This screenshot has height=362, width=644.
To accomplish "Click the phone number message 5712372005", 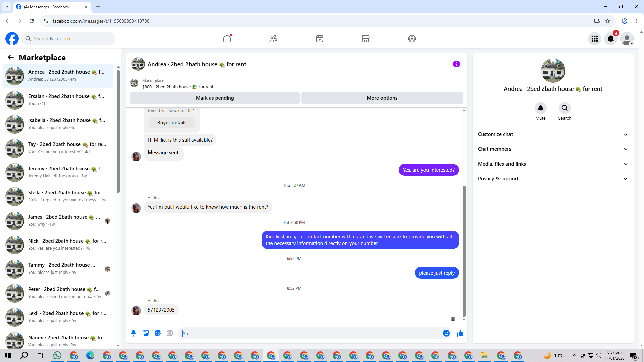I will (x=161, y=310).
